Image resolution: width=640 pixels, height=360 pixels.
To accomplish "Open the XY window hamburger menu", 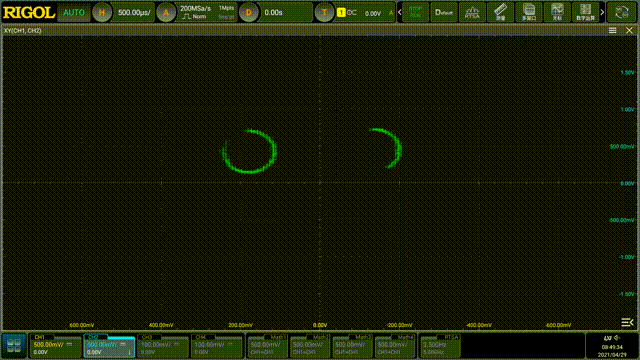I will 613,31.
